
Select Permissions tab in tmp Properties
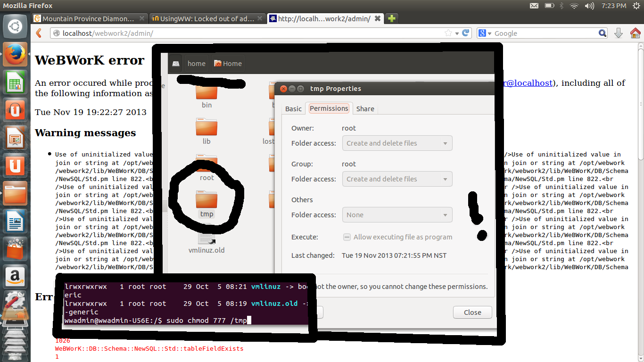[x=329, y=108]
